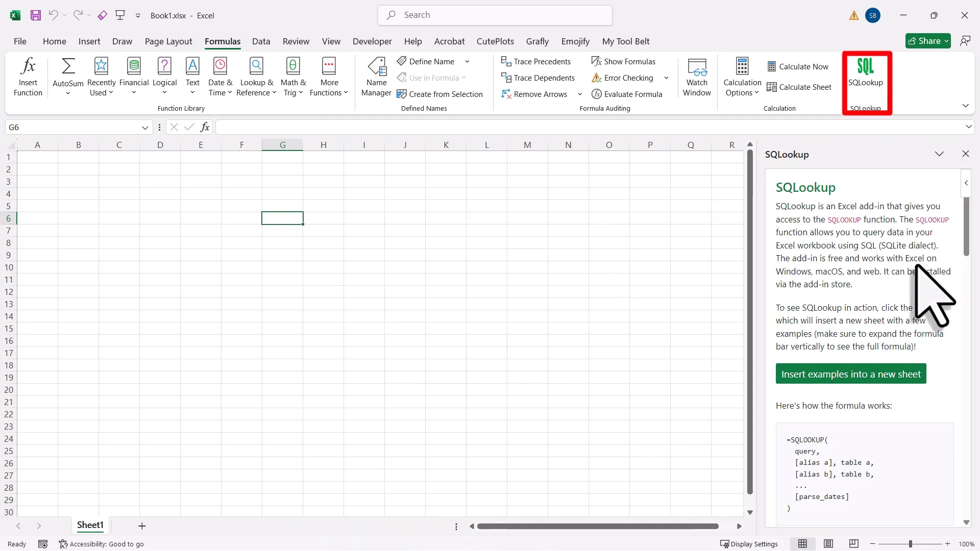
Task: Click Calculate Now
Action: point(798,66)
